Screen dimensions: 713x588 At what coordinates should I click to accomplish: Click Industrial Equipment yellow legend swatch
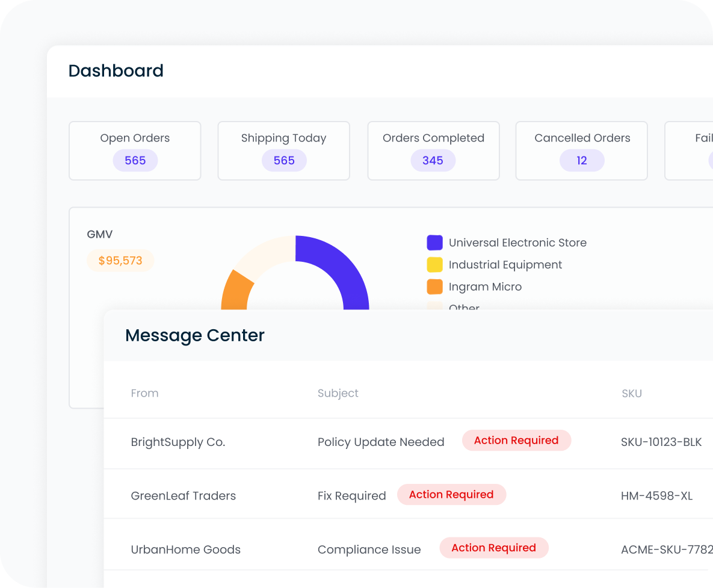tap(434, 265)
